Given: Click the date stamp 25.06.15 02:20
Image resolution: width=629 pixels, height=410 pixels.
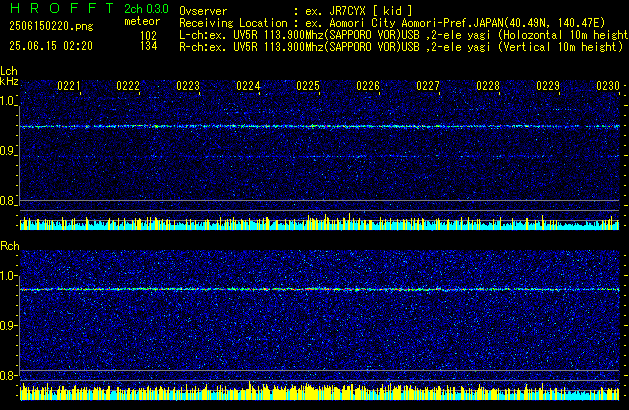Looking at the screenshot, I should (51, 46).
